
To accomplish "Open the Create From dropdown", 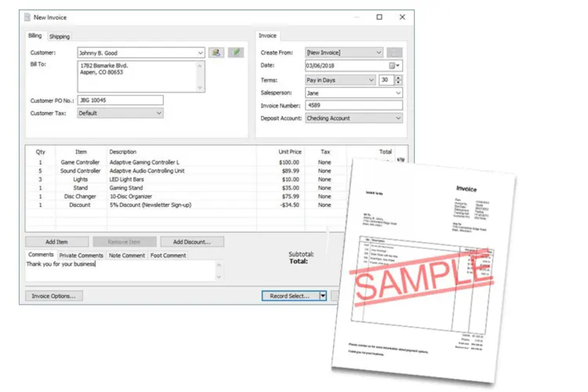I will 379,52.
